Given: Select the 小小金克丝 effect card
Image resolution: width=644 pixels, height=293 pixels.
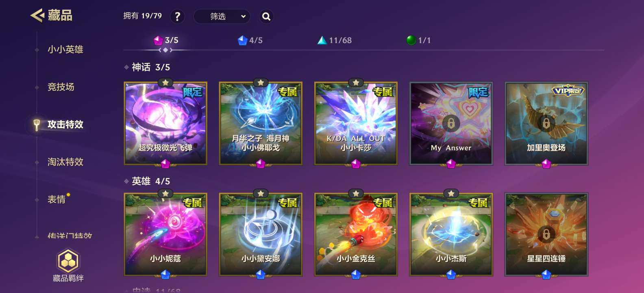Looking at the screenshot, I should 356,234.
